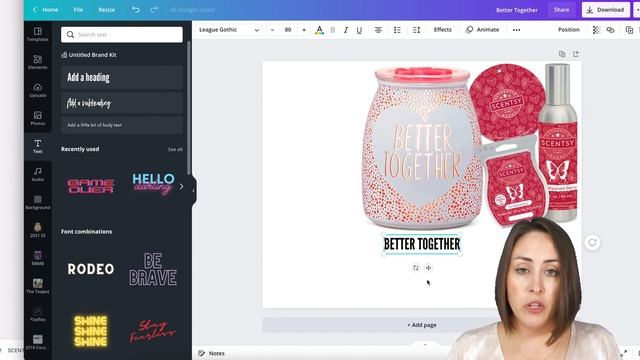Click the duplicate icon in top toolbar
The height and width of the screenshot is (360, 640).
coord(629,30)
